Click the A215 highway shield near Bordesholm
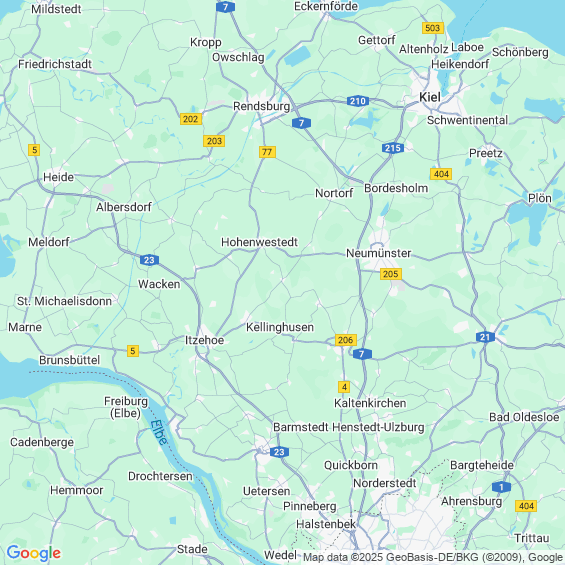The image size is (565, 565). tap(393, 148)
